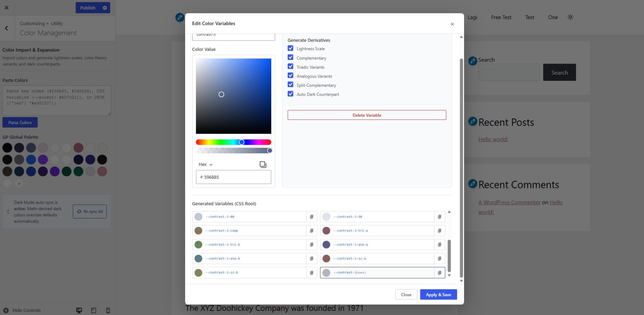Image resolution: width=644 pixels, height=315 pixels.
Task: Copy the --contrast-3-tri-b variable
Action: click(x=311, y=245)
